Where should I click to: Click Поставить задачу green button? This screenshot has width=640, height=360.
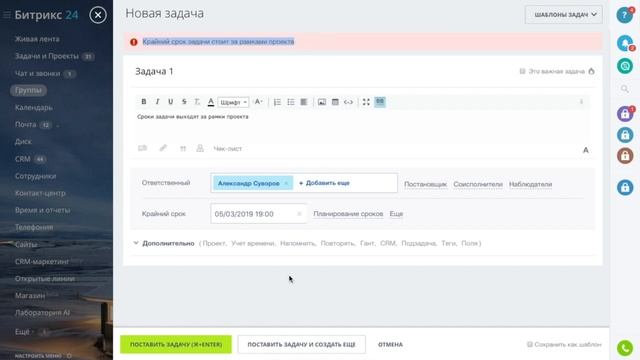tap(176, 344)
